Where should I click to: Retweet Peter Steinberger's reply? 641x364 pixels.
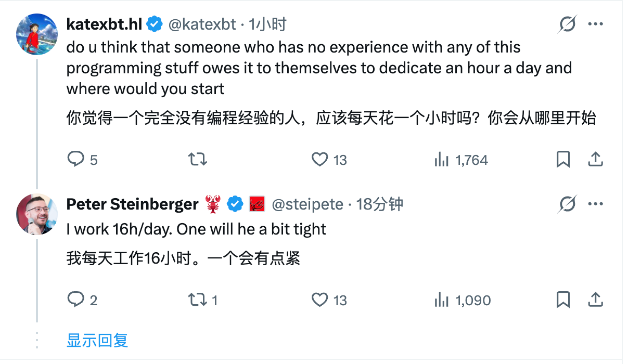(197, 300)
